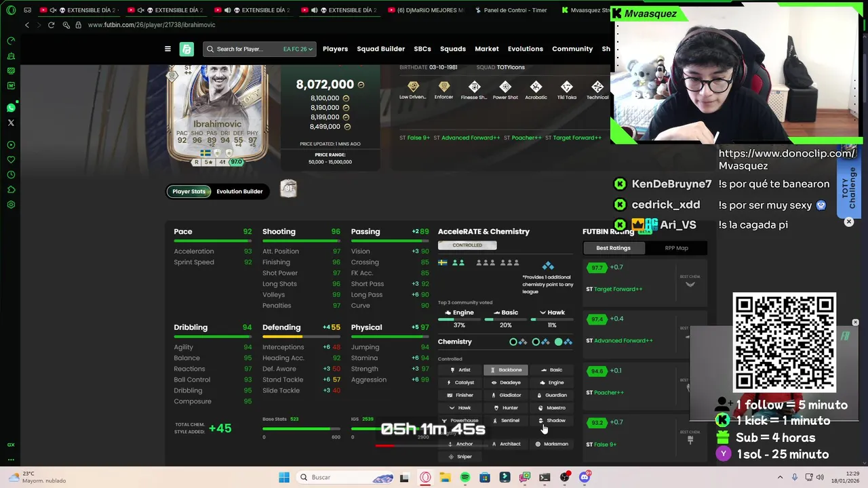Apply the Gladiator chemistry style
The height and width of the screenshot is (488, 868).
506,395
